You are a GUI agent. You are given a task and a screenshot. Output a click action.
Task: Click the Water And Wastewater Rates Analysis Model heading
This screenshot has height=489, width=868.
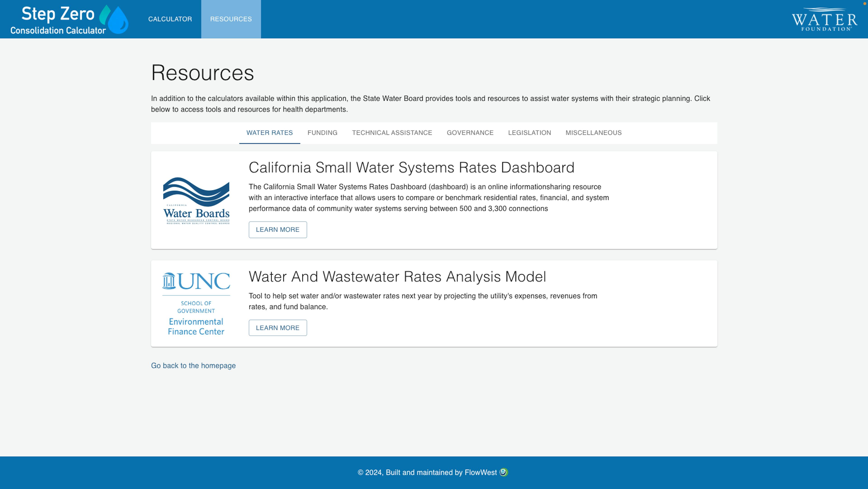(x=397, y=277)
